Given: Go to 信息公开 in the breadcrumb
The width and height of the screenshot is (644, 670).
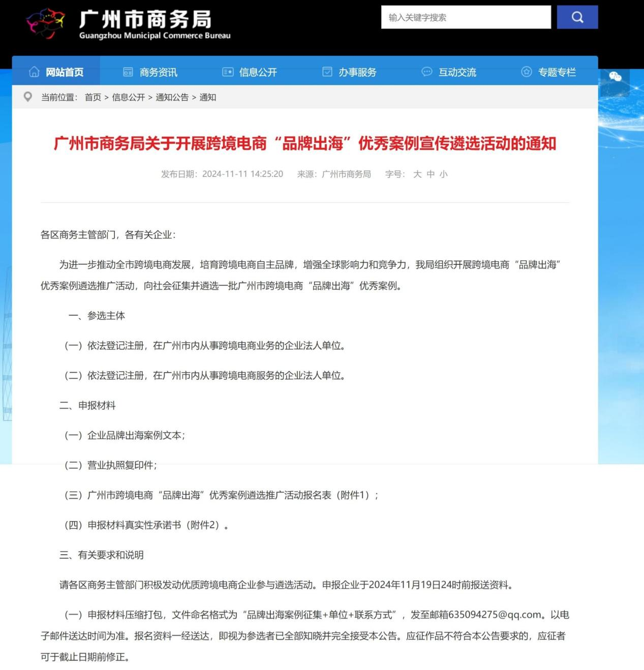Looking at the screenshot, I should [129, 97].
